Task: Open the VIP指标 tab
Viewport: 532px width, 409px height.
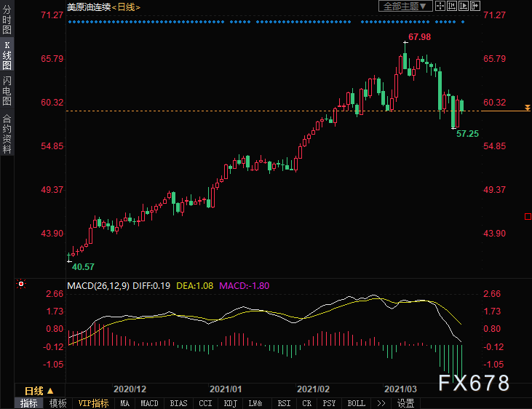Action: pos(93,403)
